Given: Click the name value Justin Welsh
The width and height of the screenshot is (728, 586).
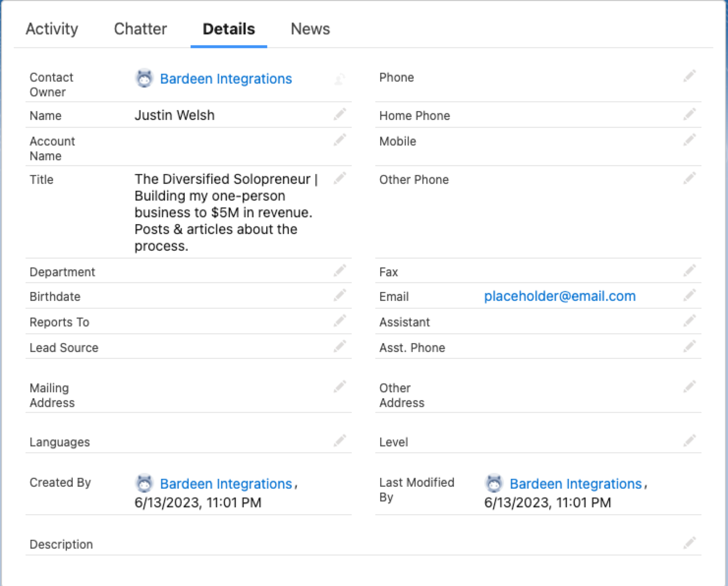Looking at the screenshot, I should (x=174, y=115).
